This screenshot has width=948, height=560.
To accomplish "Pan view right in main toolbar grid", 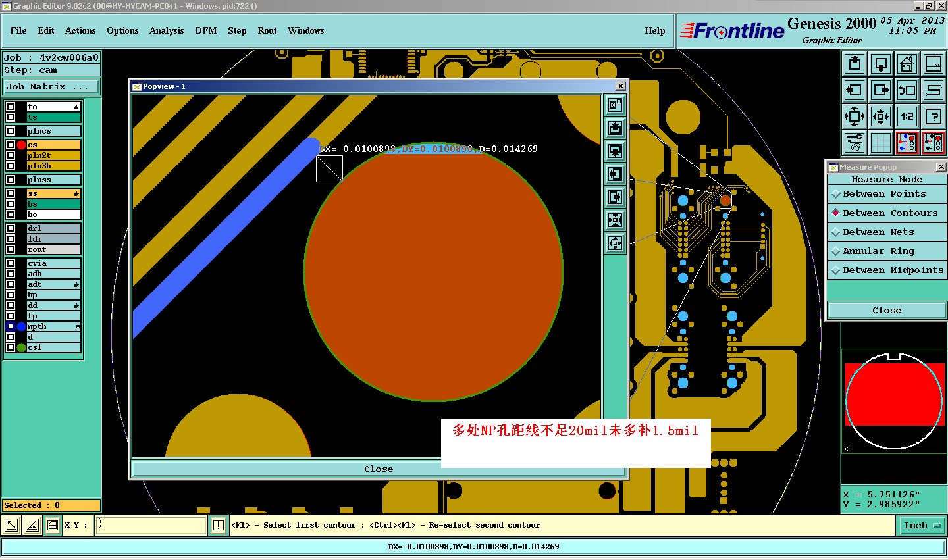I will [881, 90].
